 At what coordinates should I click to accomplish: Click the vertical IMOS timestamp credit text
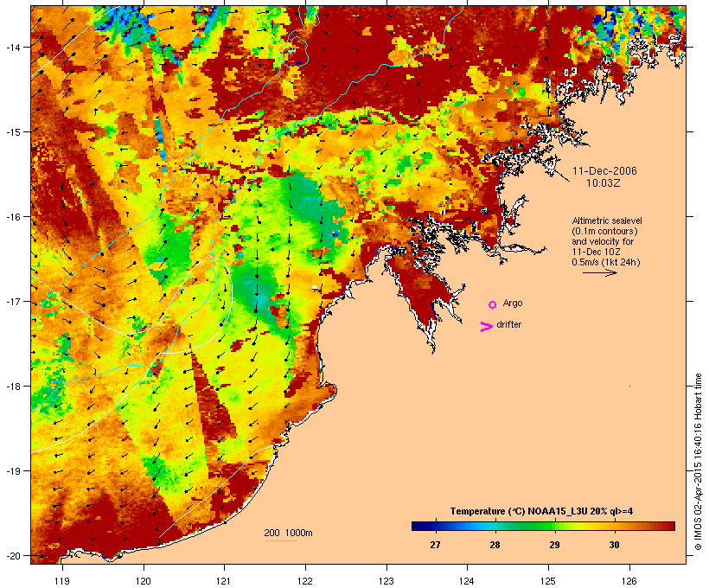coord(698,462)
